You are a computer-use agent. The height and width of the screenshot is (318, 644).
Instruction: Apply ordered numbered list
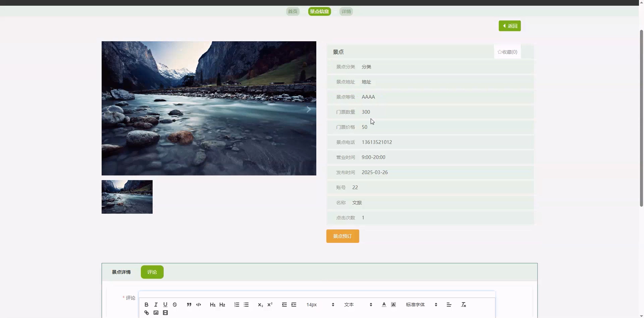pyautogui.click(x=237, y=305)
